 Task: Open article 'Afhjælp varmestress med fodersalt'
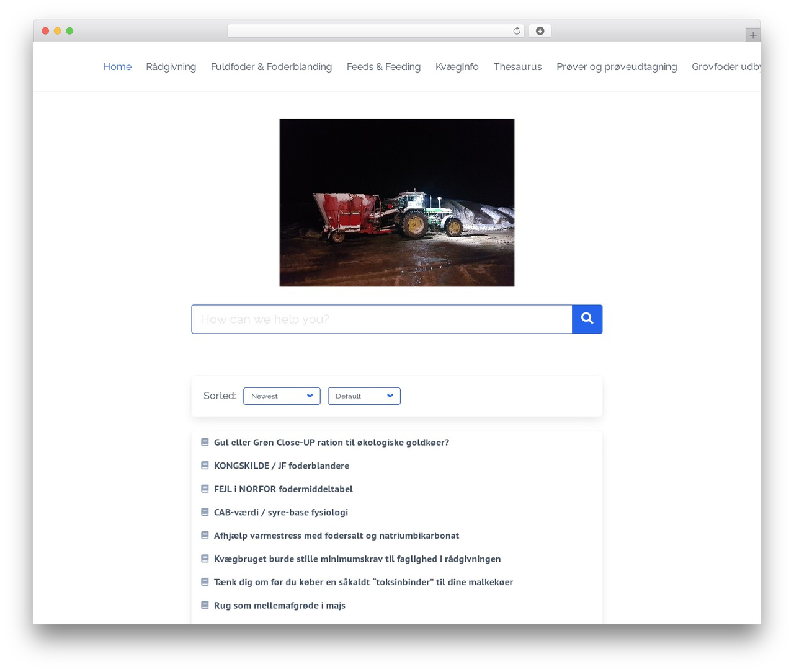tap(337, 536)
